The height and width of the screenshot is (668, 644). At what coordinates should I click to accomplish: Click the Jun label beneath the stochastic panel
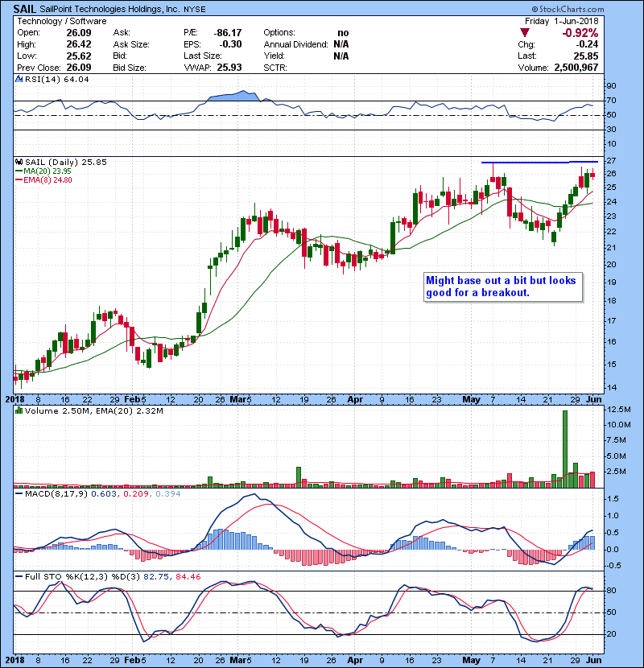593,660
